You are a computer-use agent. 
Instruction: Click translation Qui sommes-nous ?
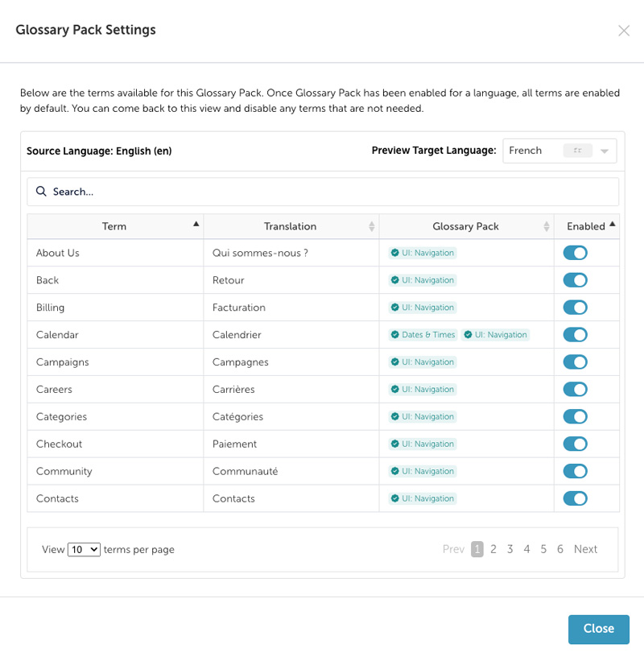click(x=260, y=253)
